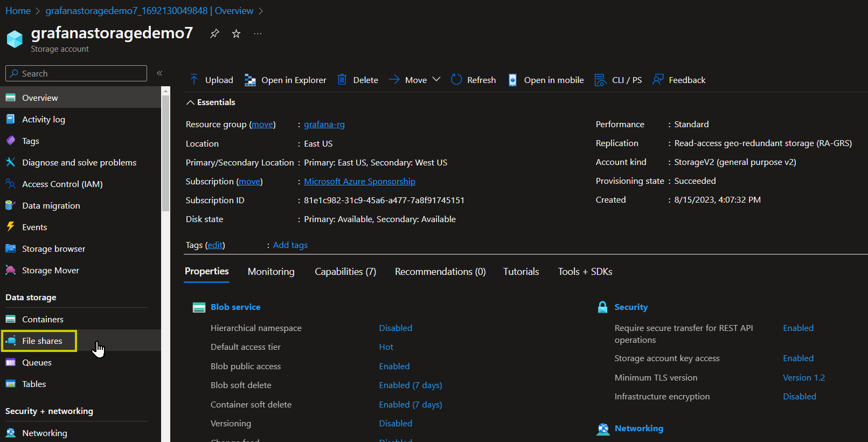The height and width of the screenshot is (442, 868).
Task: Click Enabled (7 days) for Container soft delete
Action: [x=411, y=405]
